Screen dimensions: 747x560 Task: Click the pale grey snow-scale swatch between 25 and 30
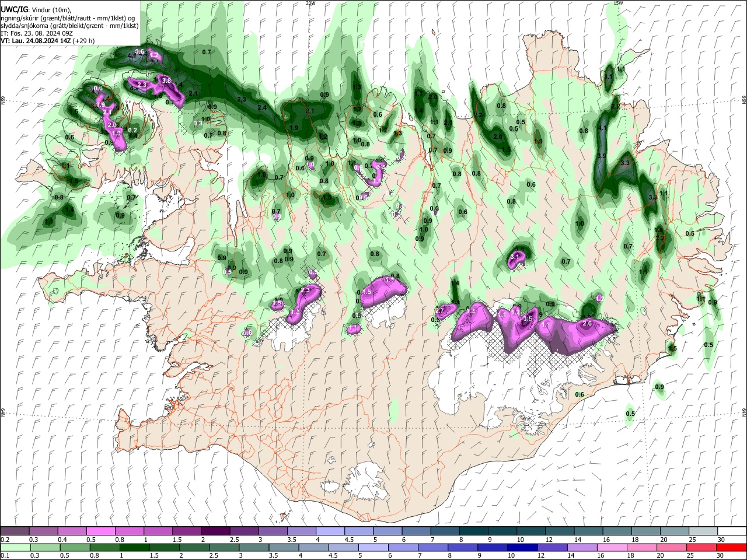tap(703, 531)
